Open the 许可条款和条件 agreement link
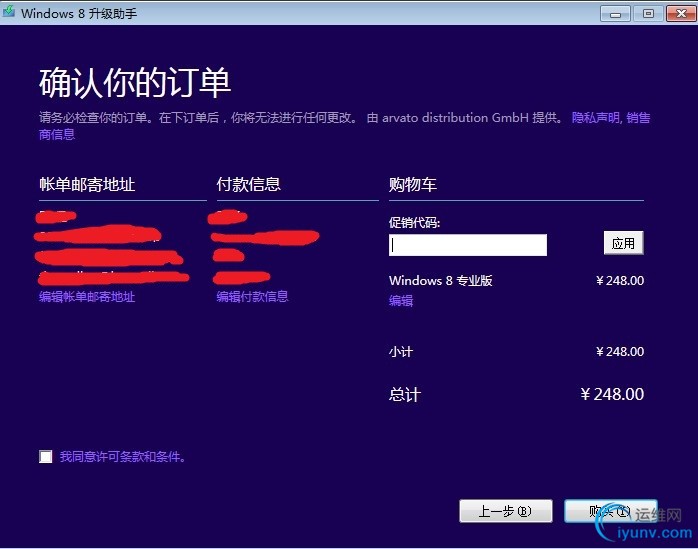 122,456
